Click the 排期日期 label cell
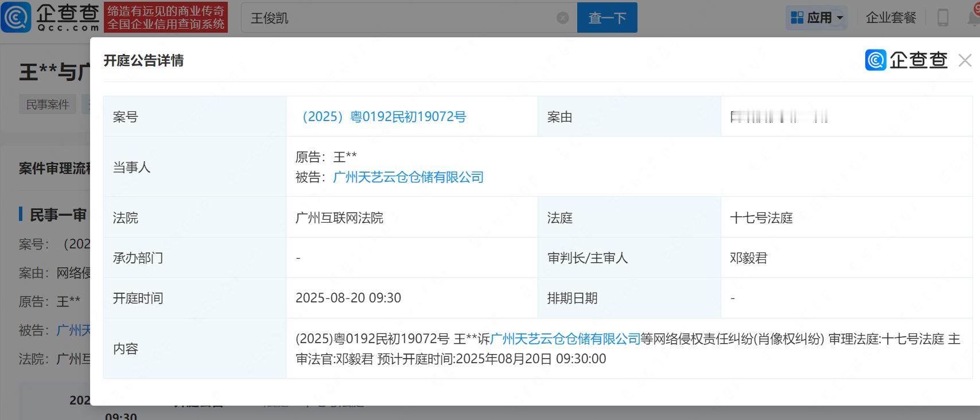This screenshot has width=980, height=420. tap(629, 298)
